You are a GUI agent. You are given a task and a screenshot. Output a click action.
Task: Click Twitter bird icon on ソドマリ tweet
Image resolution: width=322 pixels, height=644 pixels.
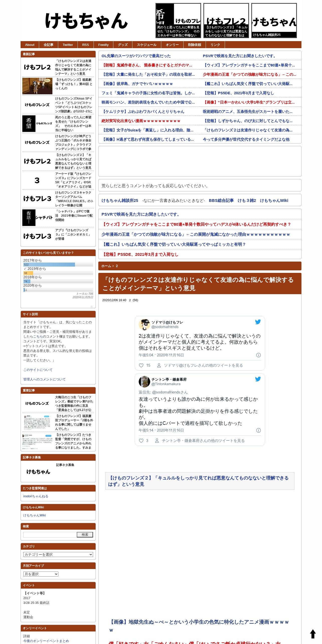(x=258, y=322)
